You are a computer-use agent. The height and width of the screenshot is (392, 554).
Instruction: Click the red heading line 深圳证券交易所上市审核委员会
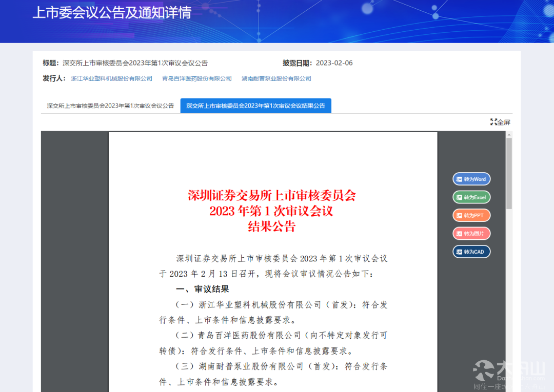pyautogui.click(x=272, y=195)
